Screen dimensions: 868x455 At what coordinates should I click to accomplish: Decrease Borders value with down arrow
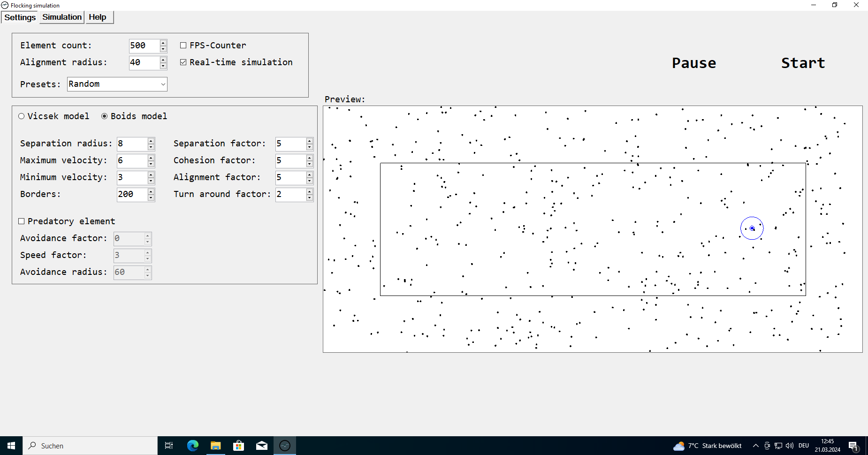151,198
